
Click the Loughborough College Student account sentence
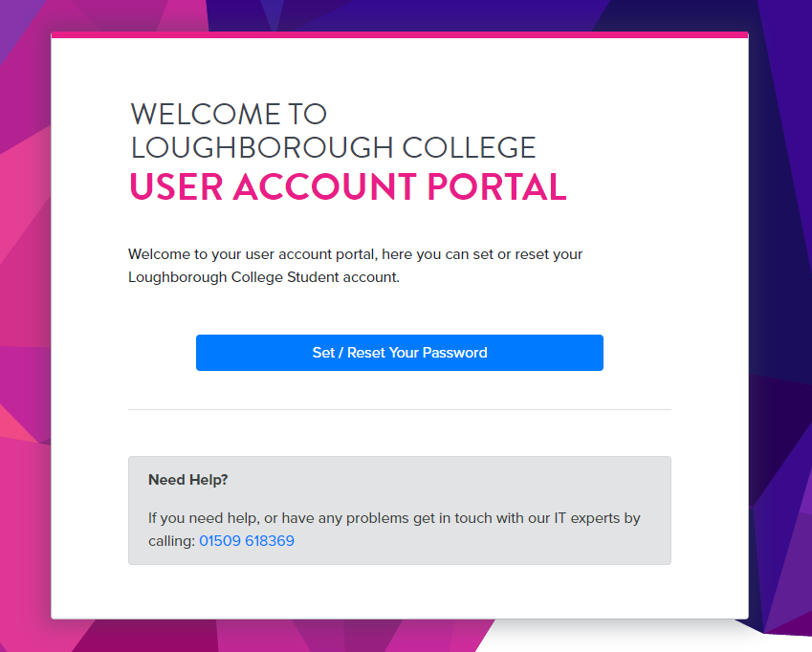(264, 277)
